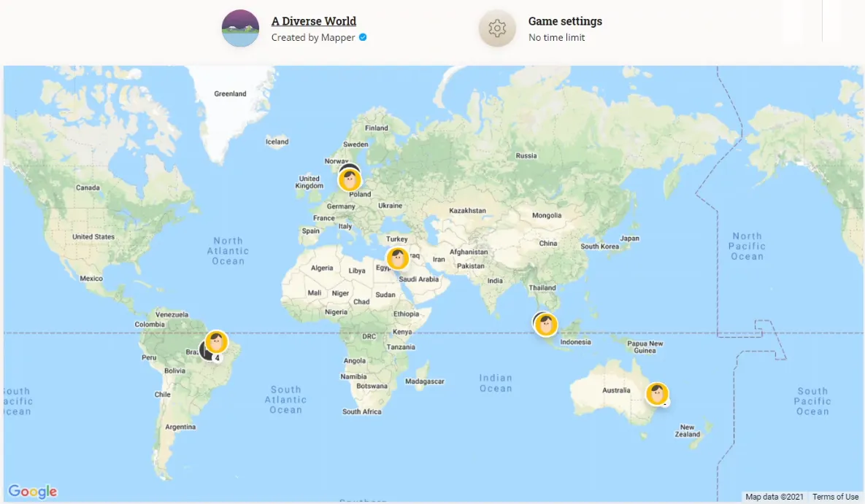Click the Canada map label
The height and width of the screenshot is (504, 865).
88,187
